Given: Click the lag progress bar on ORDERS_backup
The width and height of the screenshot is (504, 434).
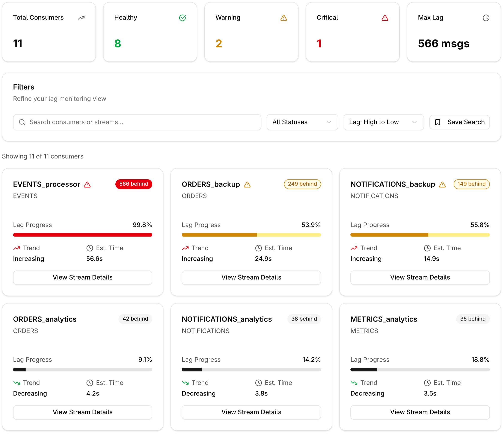Looking at the screenshot, I should coord(251,235).
